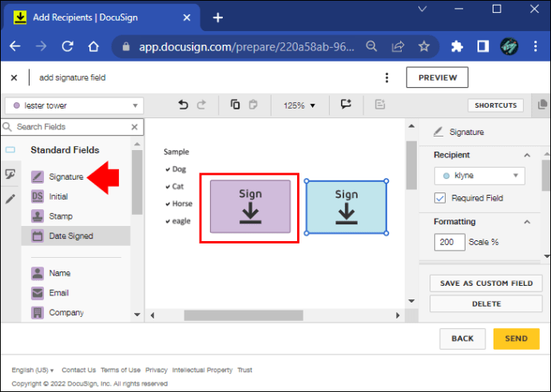Image resolution: width=551 pixels, height=392 pixels.
Task: Click the PREVIEW button
Action: pyautogui.click(x=438, y=77)
